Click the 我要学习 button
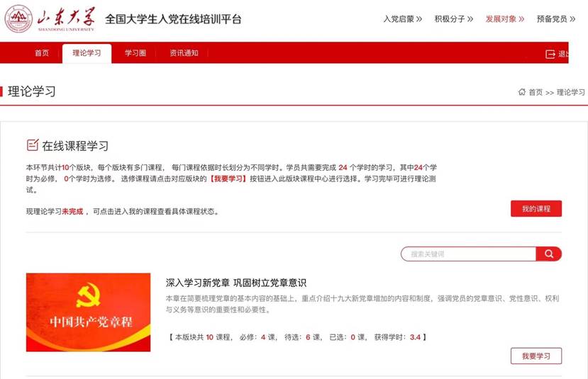Image resolution: width=588 pixels, height=379 pixels. tap(536, 356)
